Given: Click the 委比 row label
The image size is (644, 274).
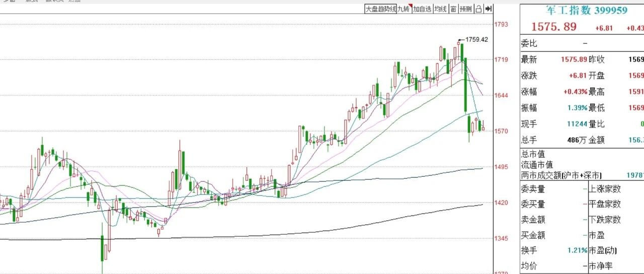Looking at the screenshot, I should [529, 44].
